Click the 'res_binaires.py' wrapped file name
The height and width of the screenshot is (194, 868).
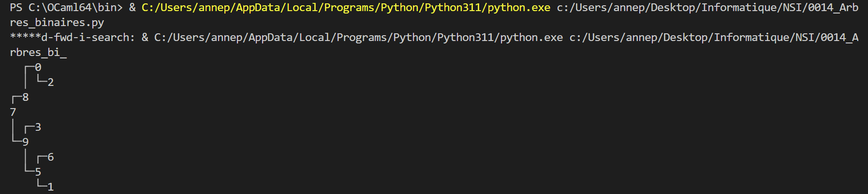(x=57, y=23)
